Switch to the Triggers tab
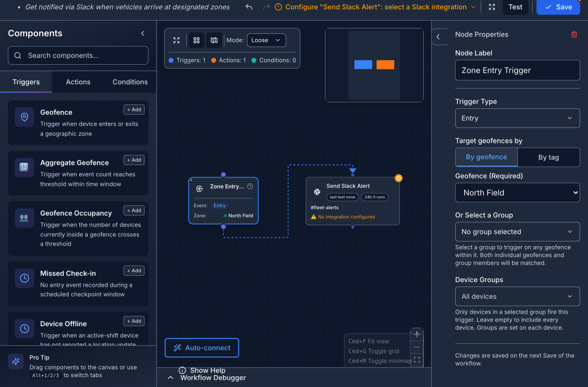 [x=26, y=82]
